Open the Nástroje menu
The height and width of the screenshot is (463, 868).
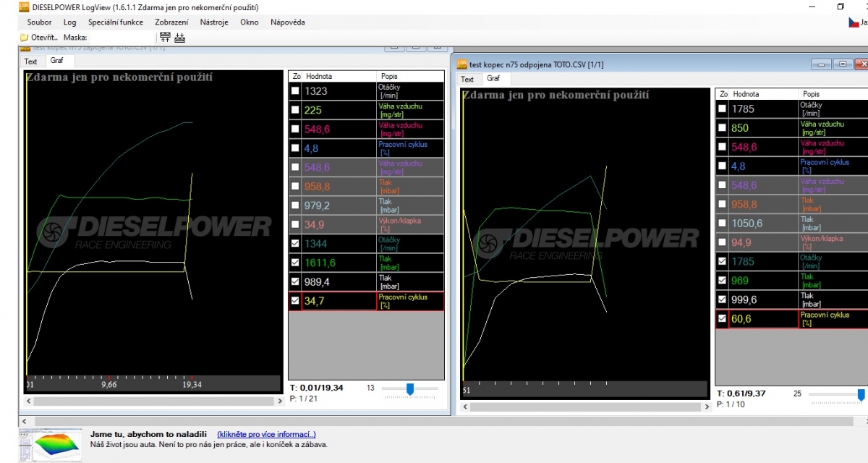(x=213, y=22)
